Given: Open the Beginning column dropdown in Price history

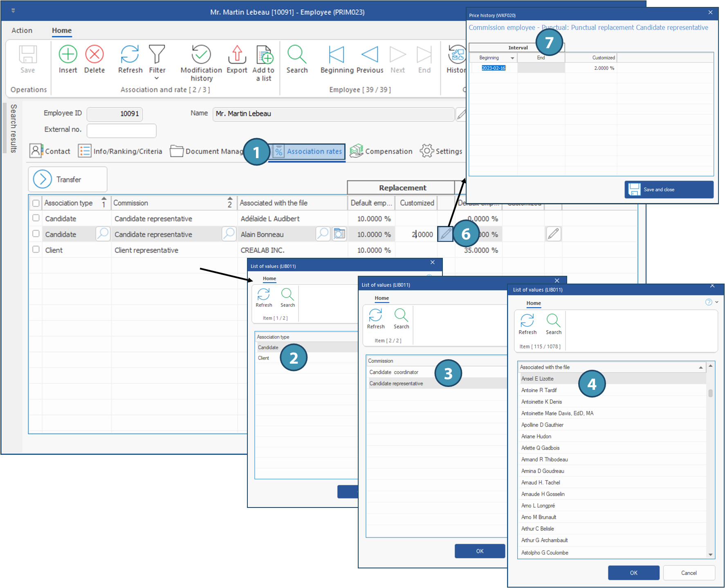Looking at the screenshot, I should (x=512, y=58).
